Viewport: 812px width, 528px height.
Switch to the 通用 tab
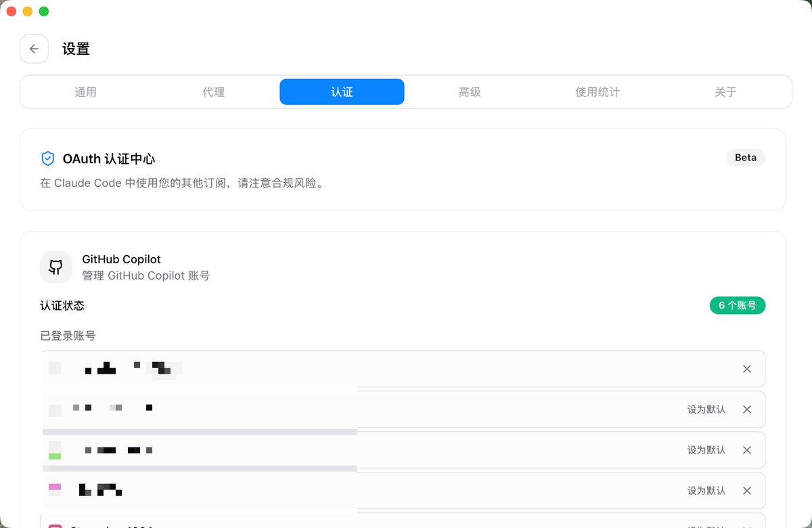click(85, 92)
